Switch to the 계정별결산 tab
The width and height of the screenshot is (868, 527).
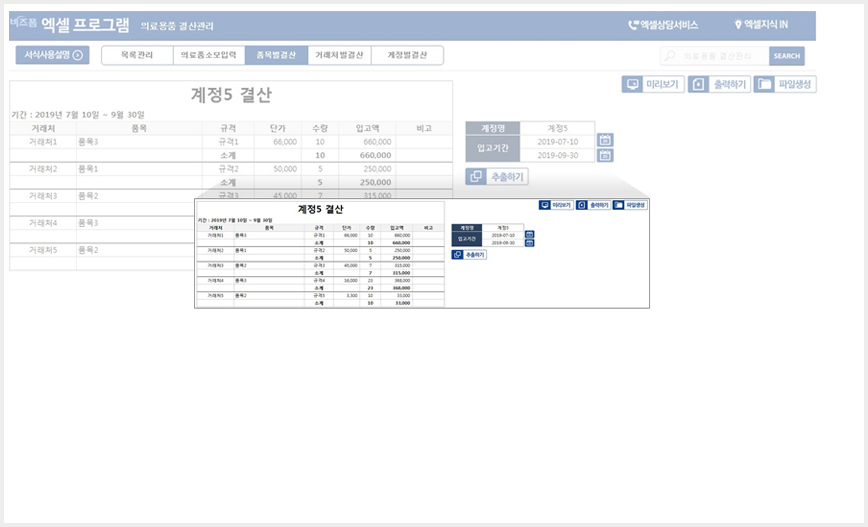(407, 55)
